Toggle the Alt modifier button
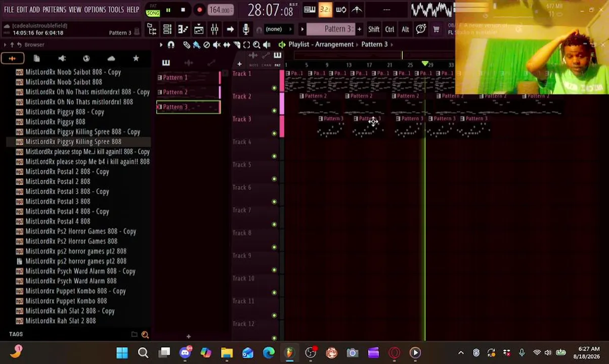The height and width of the screenshot is (364, 609). (405, 29)
